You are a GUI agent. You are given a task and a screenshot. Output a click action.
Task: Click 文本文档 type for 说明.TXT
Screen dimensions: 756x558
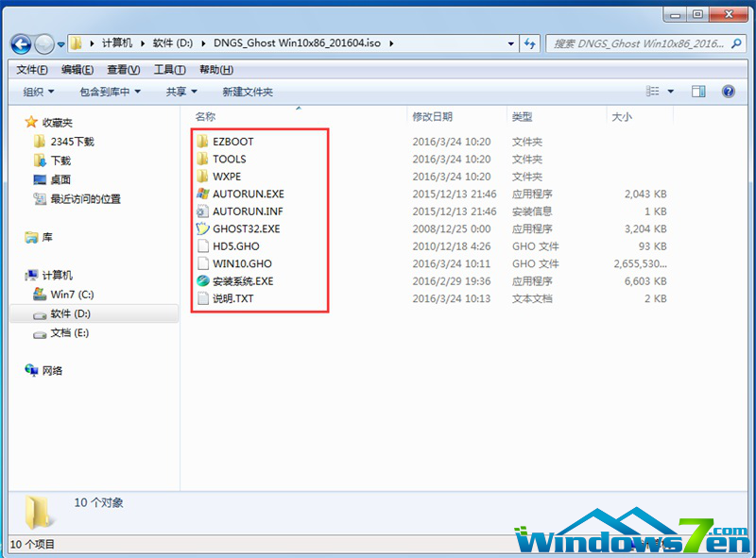pyautogui.click(x=532, y=298)
